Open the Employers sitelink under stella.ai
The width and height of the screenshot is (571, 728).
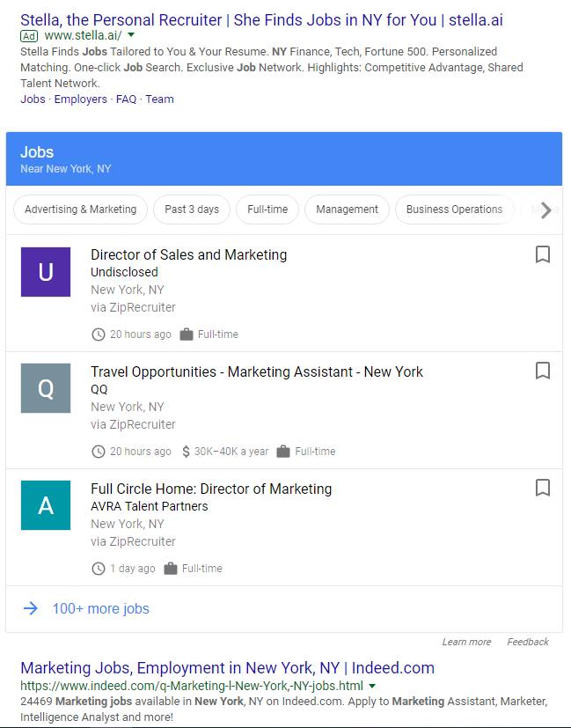click(x=81, y=99)
